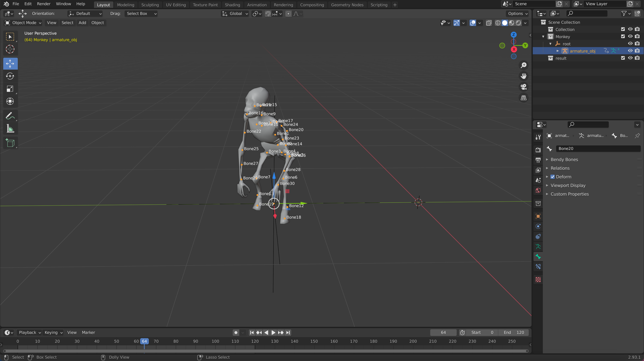Viewport: 644px width, 361px height.
Task: Click the Add Cube tool
Action: click(x=10, y=143)
